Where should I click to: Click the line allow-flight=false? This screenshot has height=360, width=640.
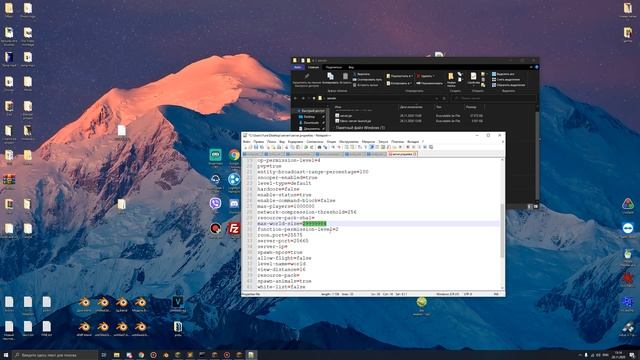(284, 258)
